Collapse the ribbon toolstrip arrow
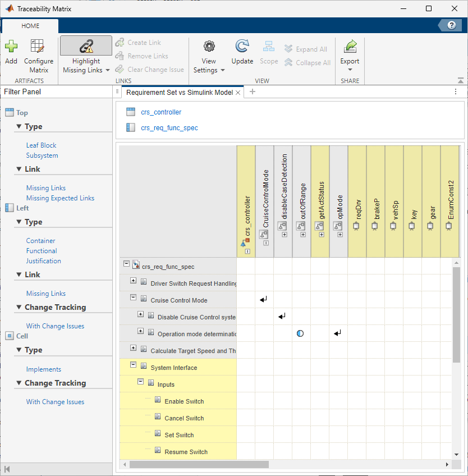 click(460, 80)
